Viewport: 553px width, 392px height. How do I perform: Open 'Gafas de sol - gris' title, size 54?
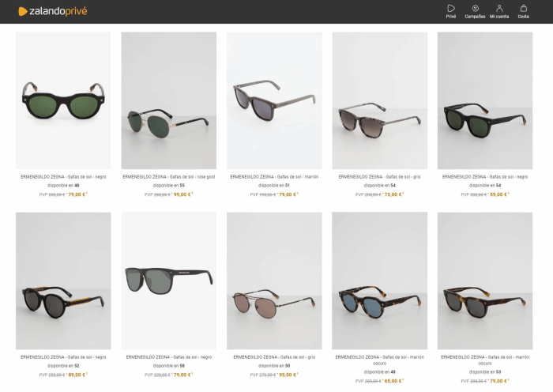[380, 177]
